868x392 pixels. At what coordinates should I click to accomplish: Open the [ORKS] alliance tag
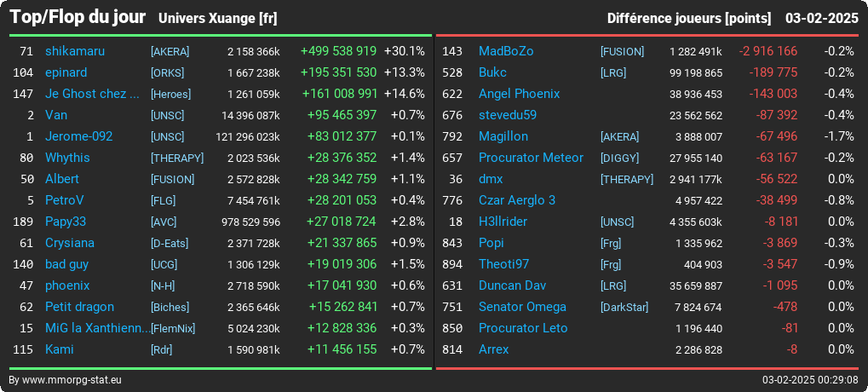coord(167,73)
